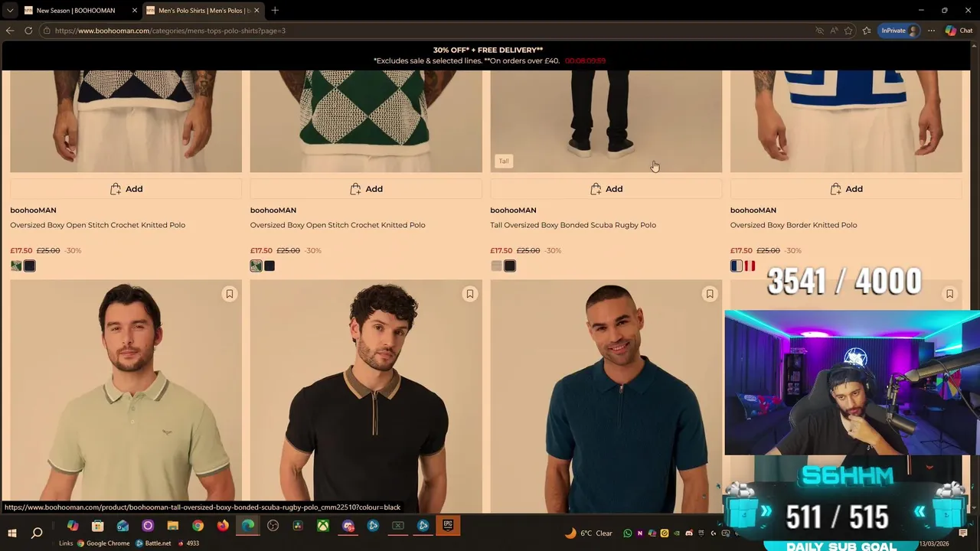This screenshot has height=551, width=980.
Task: Click the browser back arrow
Action: (x=10, y=31)
